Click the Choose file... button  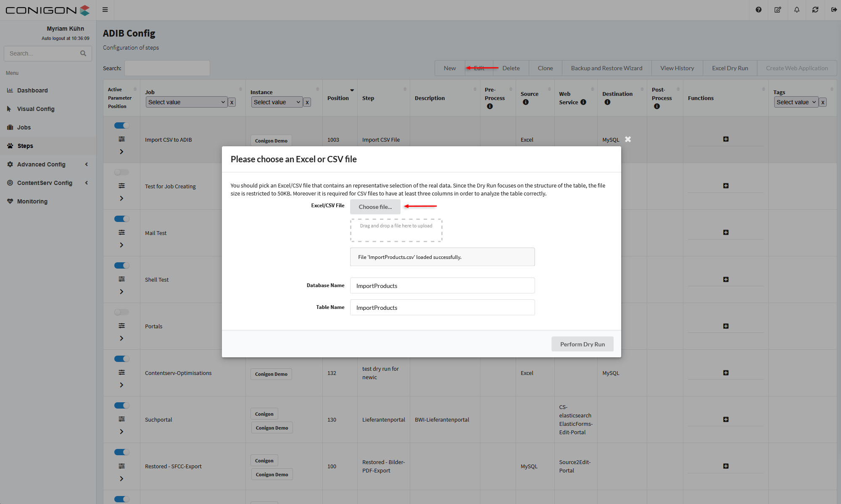point(375,207)
